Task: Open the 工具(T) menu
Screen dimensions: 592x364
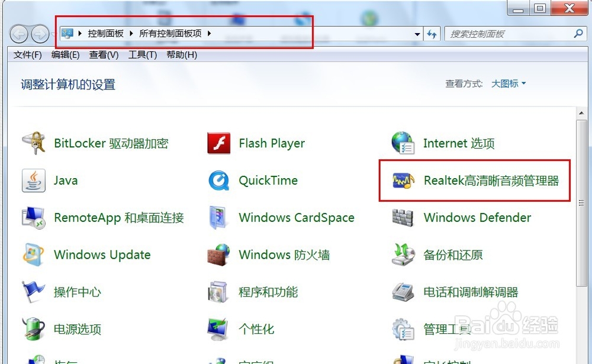Action: 143,55
